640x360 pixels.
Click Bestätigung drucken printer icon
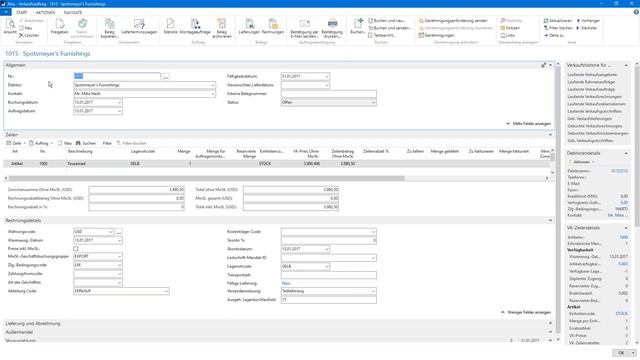tap(332, 28)
